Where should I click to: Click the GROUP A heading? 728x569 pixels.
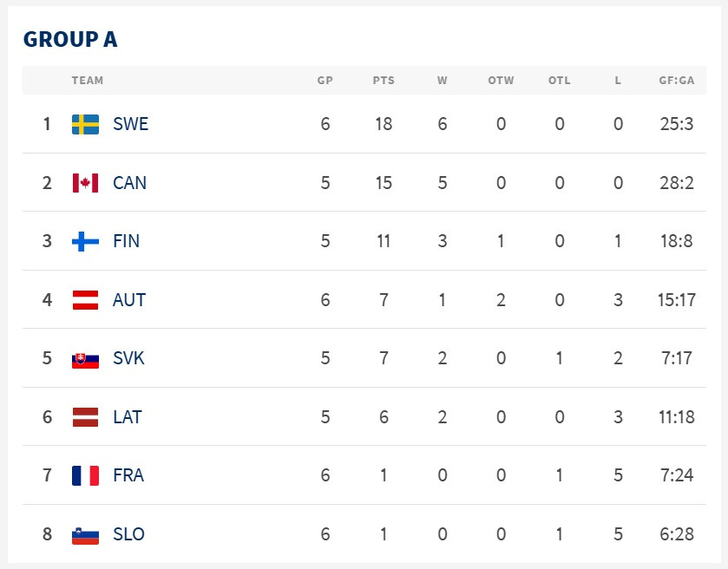click(70, 40)
